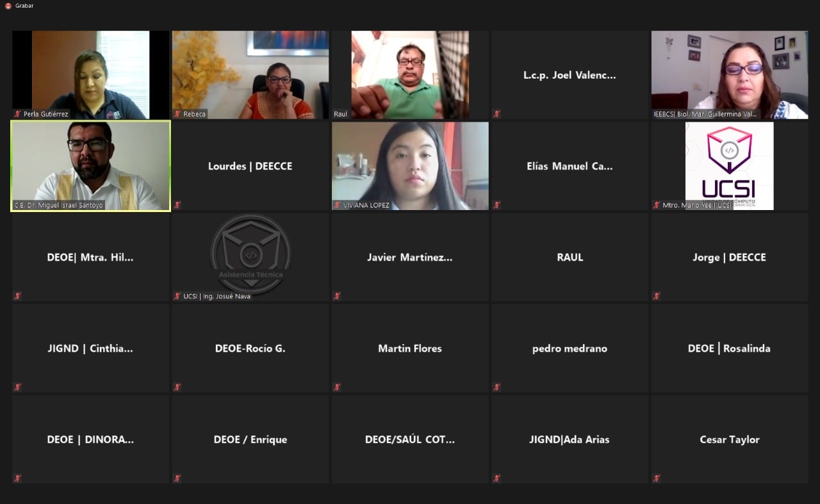Click the red Grabar recording icon
Screen dimensions: 820x504
[8, 6]
